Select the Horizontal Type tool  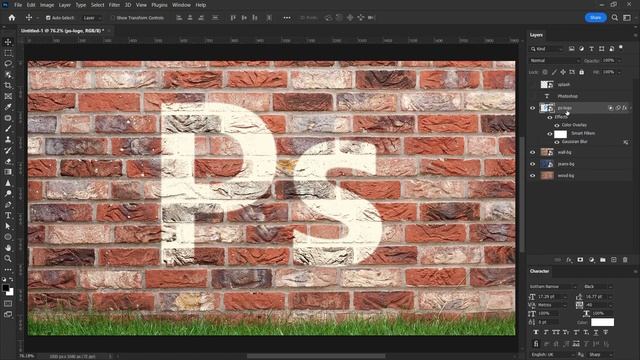coord(8,215)
